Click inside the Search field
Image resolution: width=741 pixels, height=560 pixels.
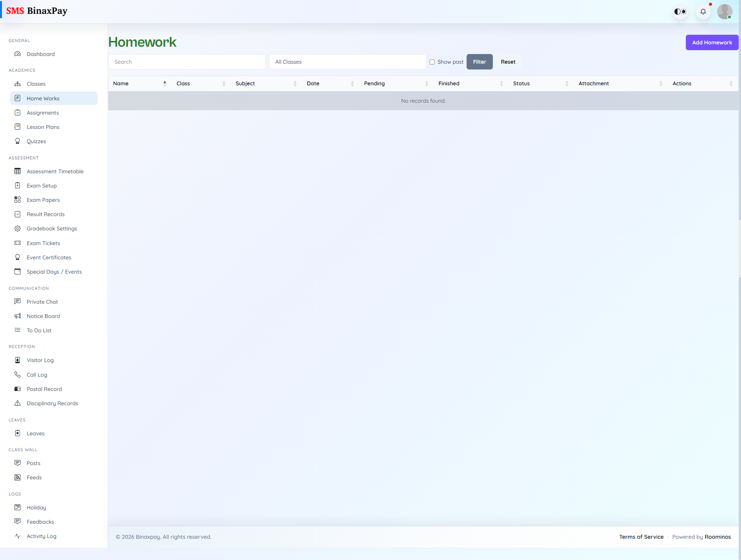coord(187,62)
